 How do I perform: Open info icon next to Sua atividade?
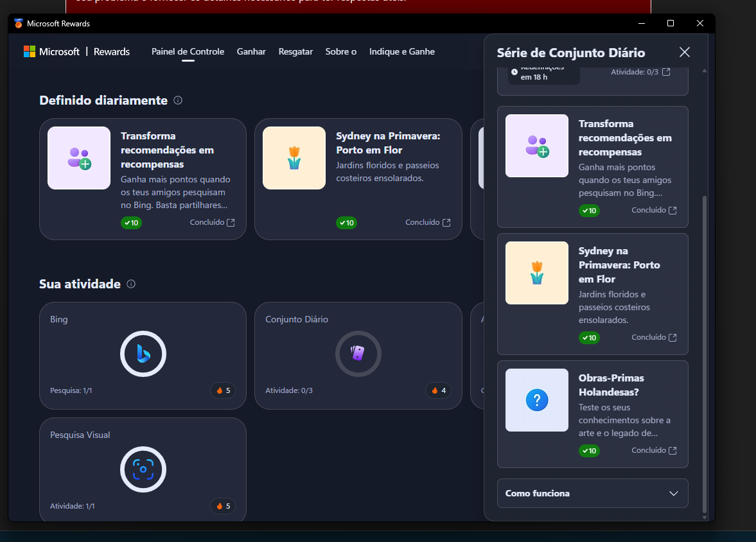[x=131, y=284]
